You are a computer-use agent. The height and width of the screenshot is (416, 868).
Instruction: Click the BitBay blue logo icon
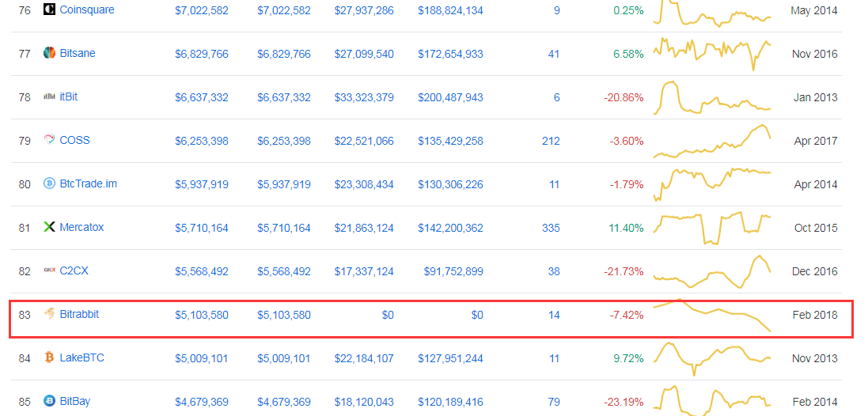click(x=49, y=401)
